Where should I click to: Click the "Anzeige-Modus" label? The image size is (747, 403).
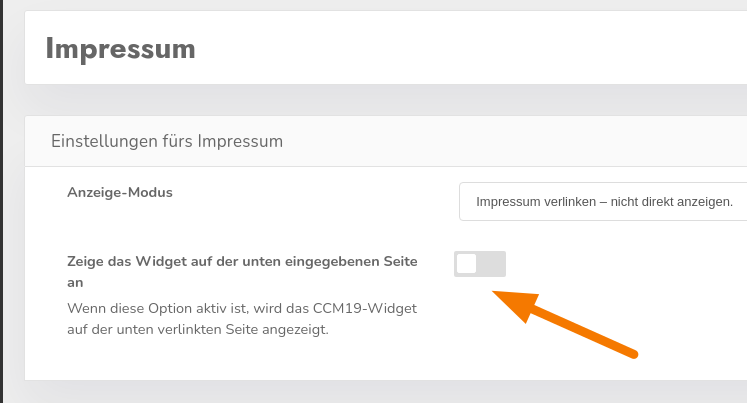coord(120,192)
